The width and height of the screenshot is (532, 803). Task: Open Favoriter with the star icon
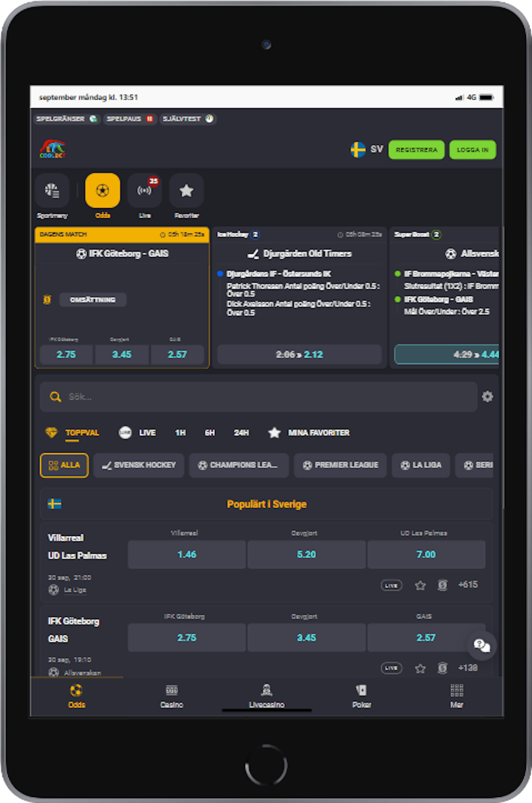click(x=186, y=191)
